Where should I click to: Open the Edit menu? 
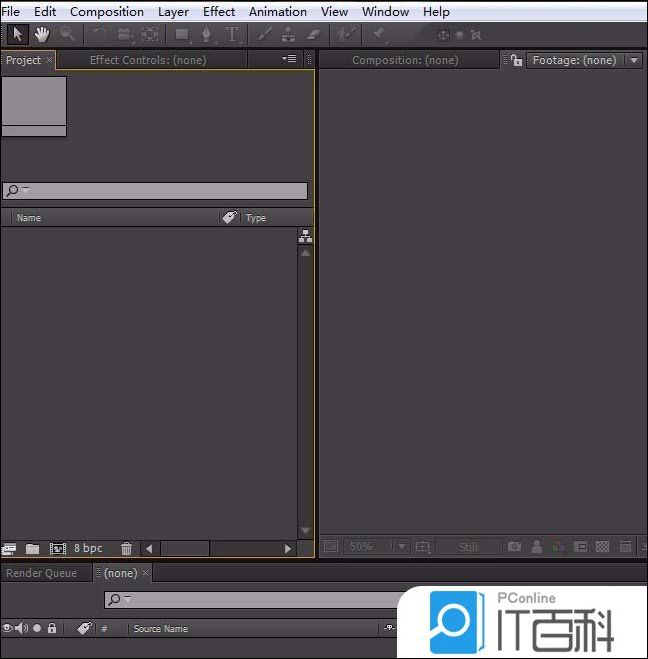click(x=45, y=11)
